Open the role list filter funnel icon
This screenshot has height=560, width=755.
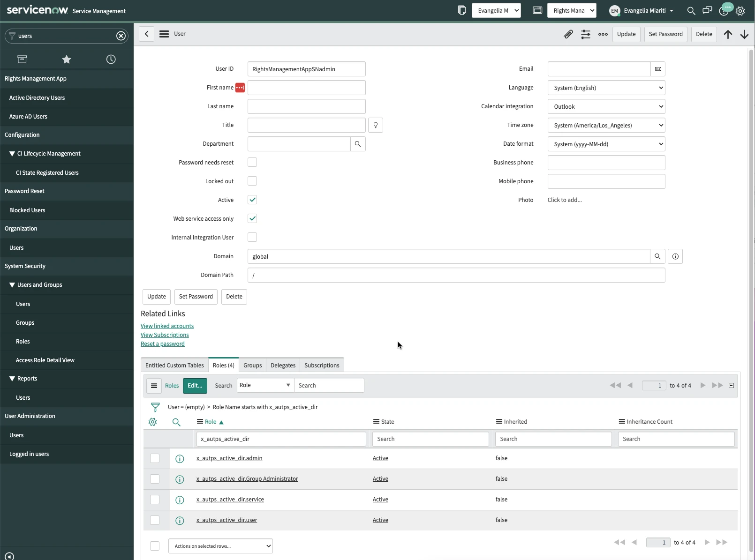[155, 407]
